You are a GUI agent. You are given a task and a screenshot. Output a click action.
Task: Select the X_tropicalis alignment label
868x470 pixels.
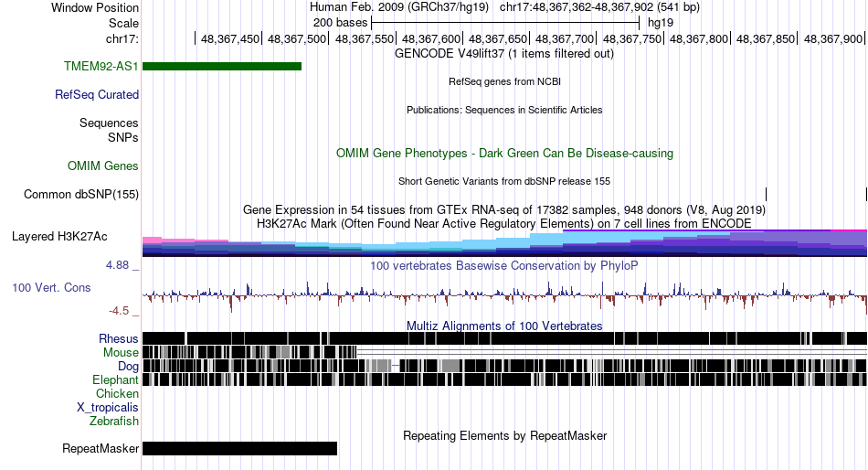tap(108, 408)
